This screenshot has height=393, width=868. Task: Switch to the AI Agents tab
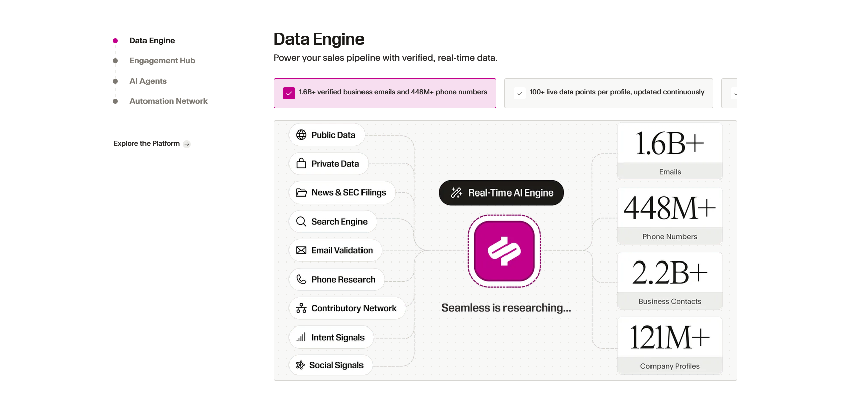[x=148, y=81]
